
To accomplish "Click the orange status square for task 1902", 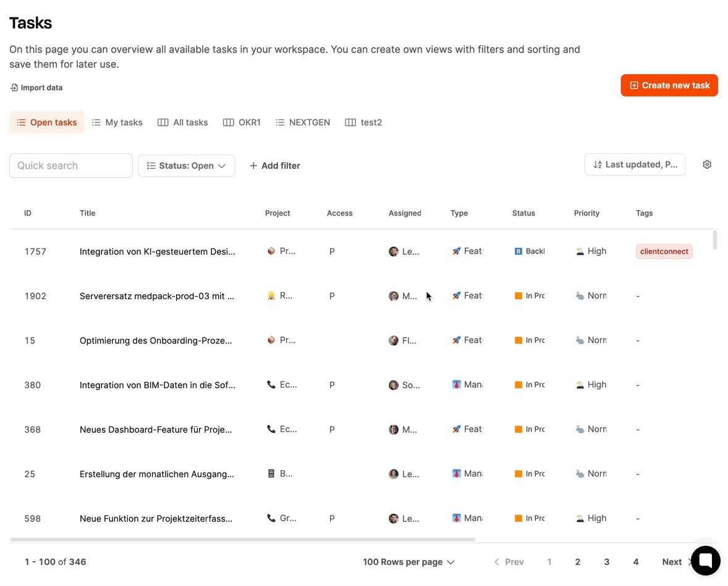I will click(x=518, y=295).
